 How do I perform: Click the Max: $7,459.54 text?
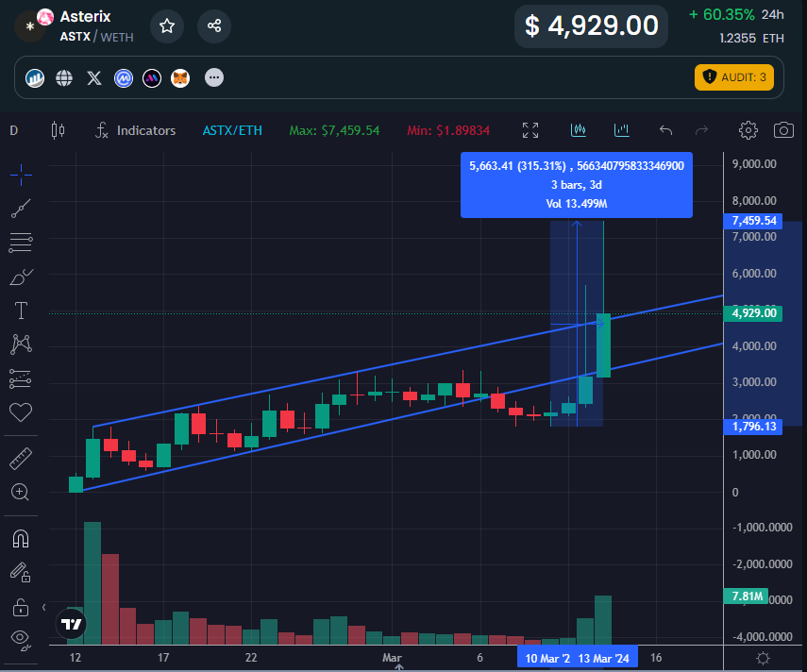point(334,130)
